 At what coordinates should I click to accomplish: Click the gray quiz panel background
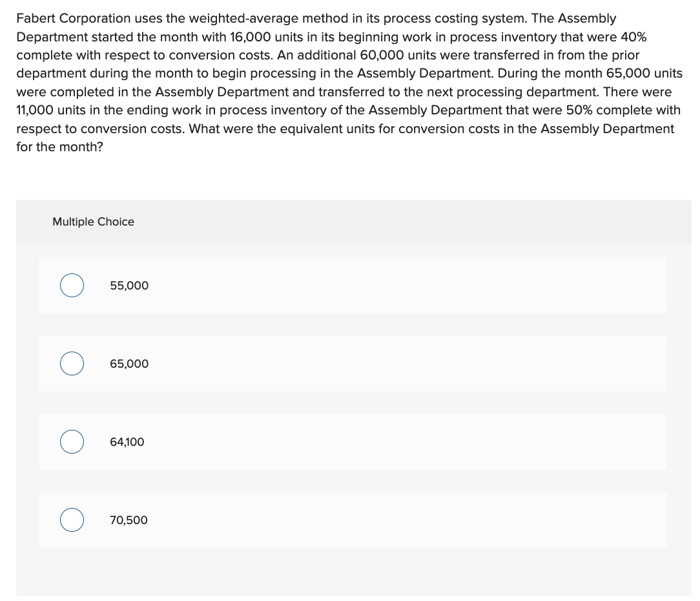[x=353, y=575]
